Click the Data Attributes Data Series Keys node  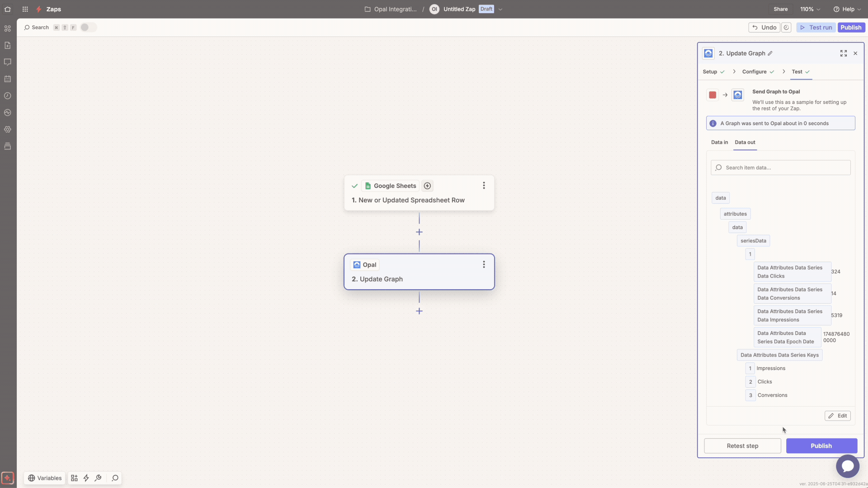click(x=779, y=355)
